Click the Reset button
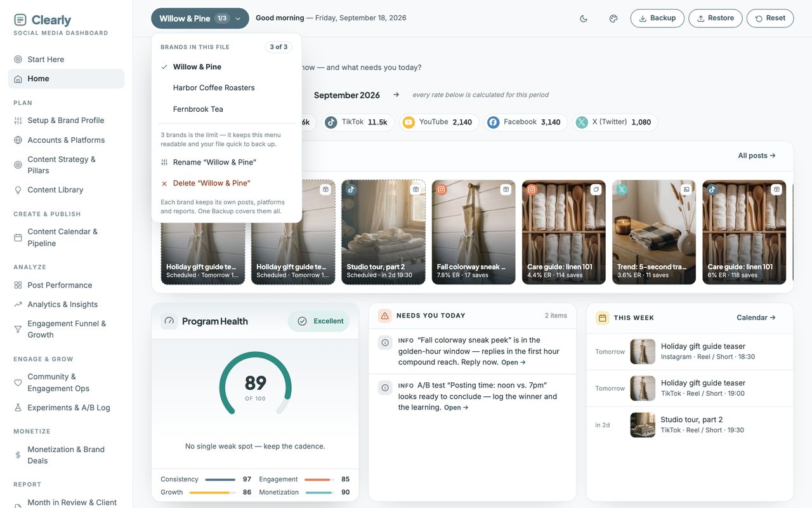Viewport: 812px width, 508px height. [x=770, y=18]
